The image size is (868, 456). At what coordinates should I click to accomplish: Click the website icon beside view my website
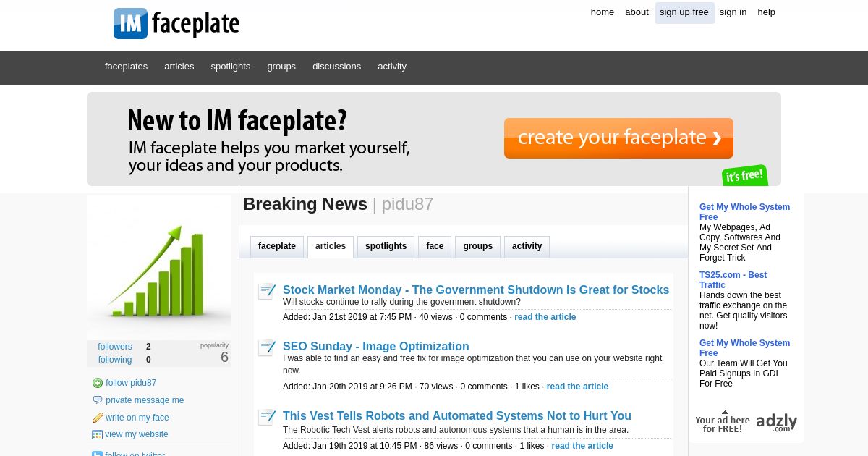click(x=97, y=435)
